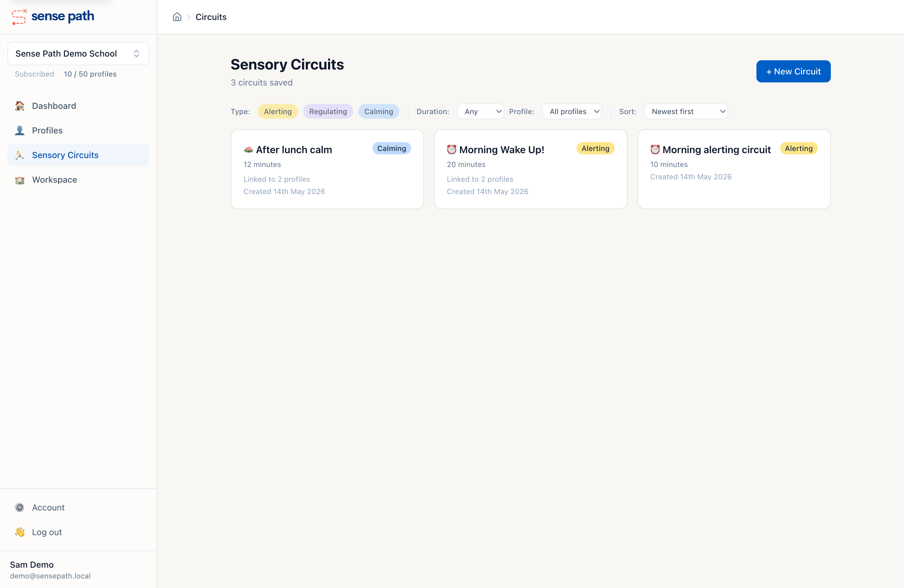
Task: Click the Sense Path logo
Action: 53,16
